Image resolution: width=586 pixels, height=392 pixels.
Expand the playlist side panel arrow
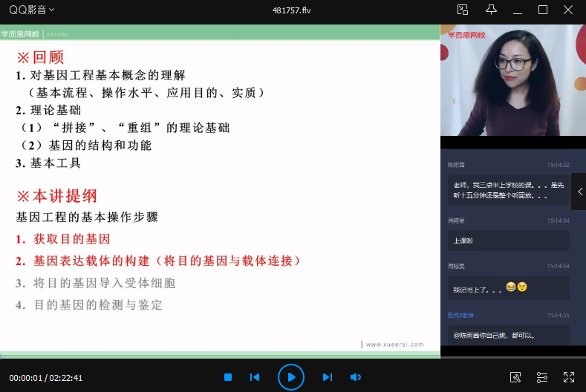tap(579, 192)
